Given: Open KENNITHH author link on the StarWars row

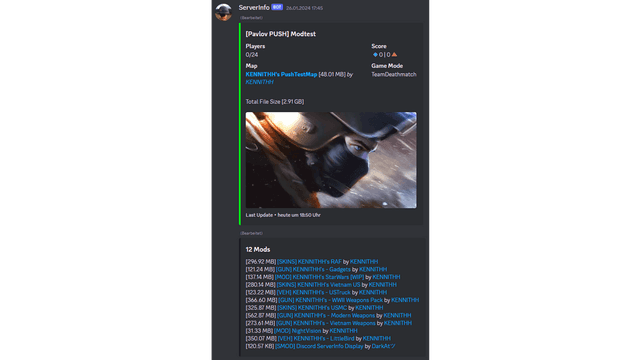Looking at the screenshot, I should point(386,277).
